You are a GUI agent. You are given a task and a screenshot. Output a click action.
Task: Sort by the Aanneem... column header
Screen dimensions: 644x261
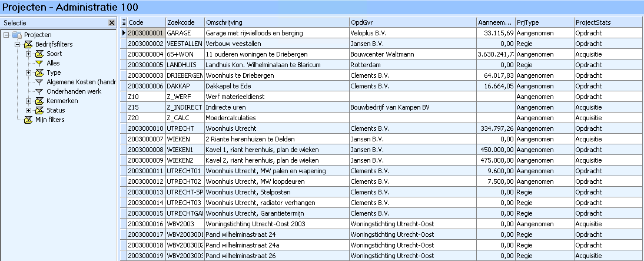click(496, 22)
